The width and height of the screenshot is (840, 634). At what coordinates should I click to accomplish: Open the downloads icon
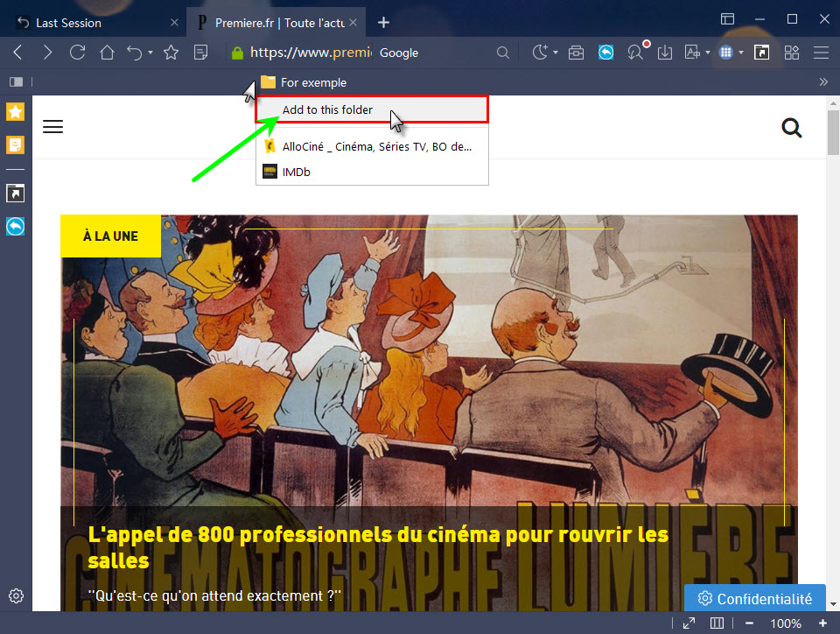pos(665,53)
